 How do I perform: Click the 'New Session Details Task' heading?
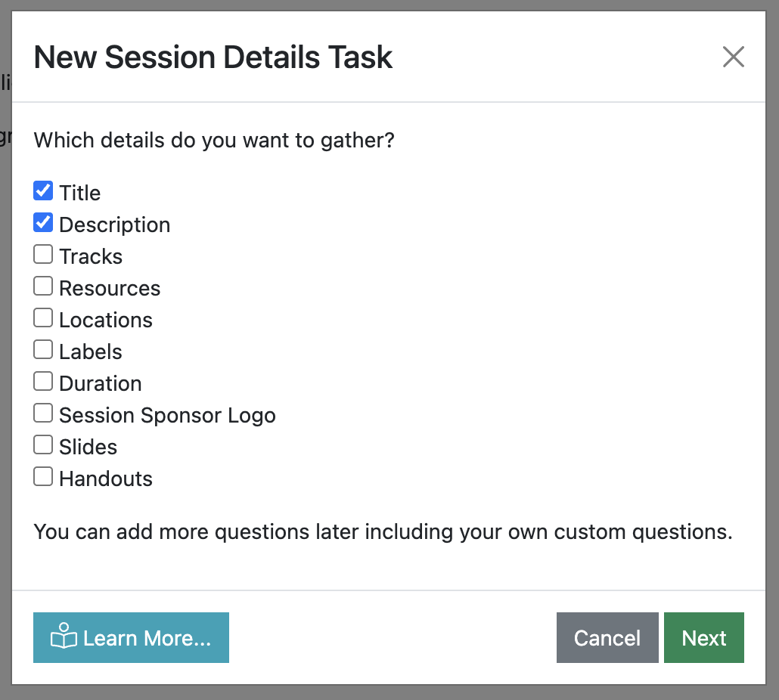point(213,57)
